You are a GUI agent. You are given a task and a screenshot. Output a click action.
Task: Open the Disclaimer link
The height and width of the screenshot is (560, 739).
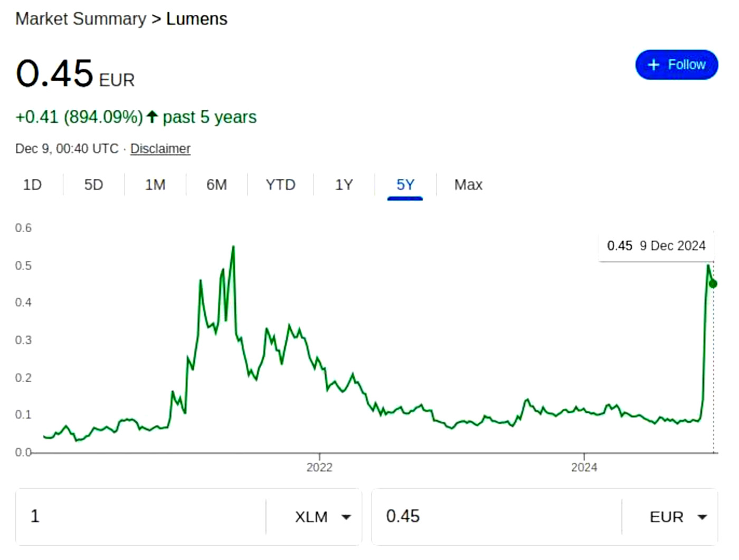pos(160,149)
